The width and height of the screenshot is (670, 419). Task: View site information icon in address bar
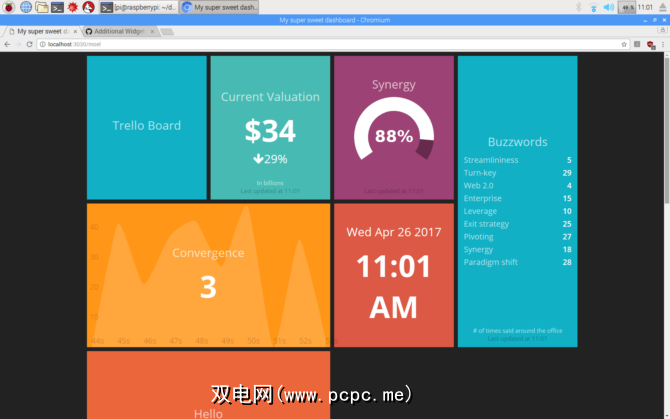pyautogui.click(x=43, y=44)
